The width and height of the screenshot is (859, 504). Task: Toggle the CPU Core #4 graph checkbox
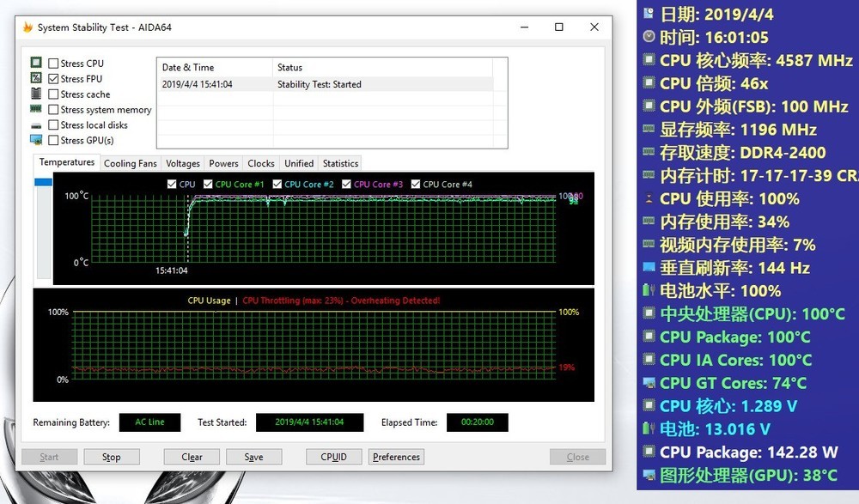pyautogui.click(x=415, y=184)
